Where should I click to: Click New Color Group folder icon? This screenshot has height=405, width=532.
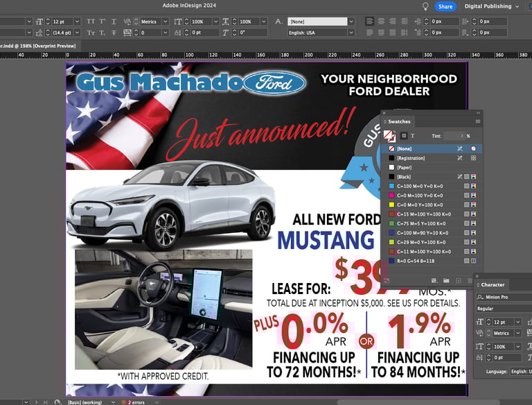point(446,281)
